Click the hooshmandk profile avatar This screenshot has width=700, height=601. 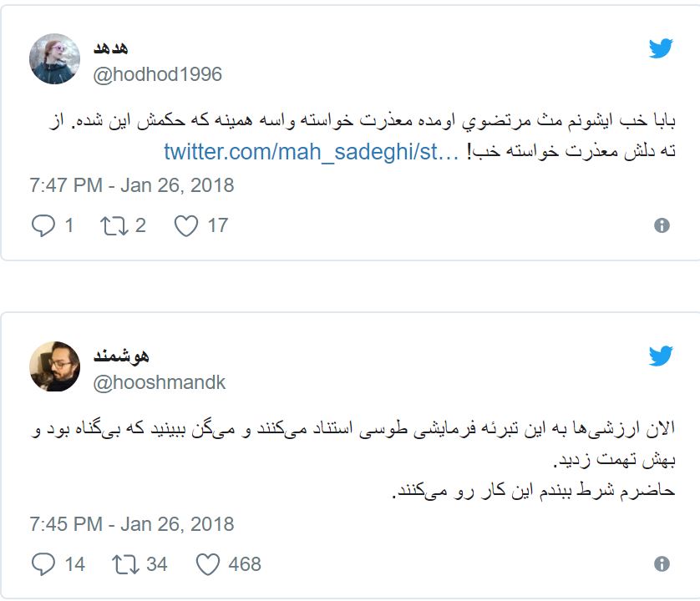[54, 367]
